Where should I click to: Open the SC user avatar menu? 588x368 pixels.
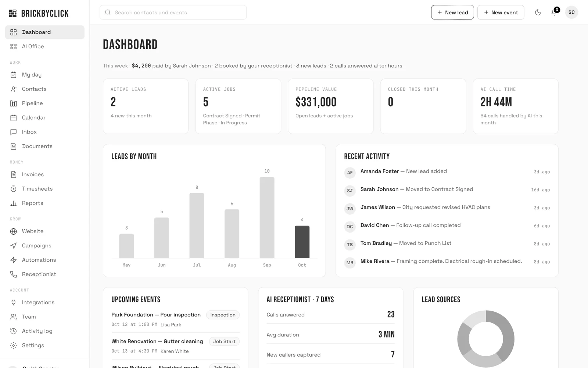coord(571,13)
